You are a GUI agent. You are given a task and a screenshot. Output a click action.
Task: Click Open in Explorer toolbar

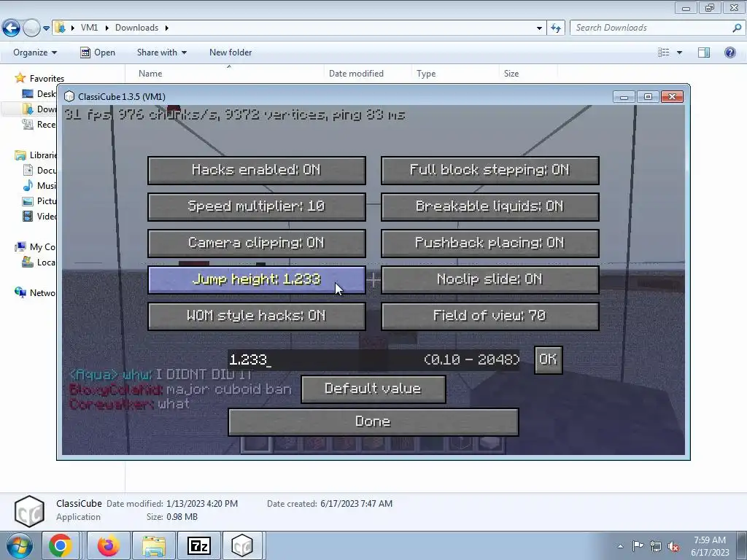click(98, 52)
